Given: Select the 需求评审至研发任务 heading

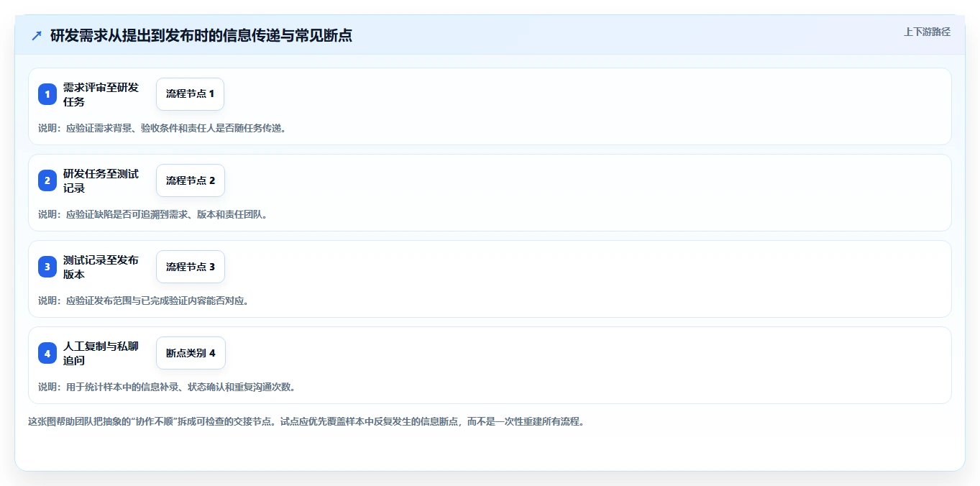Looking at the screenshot, I should pyautogui.click(x=101, y=94).
